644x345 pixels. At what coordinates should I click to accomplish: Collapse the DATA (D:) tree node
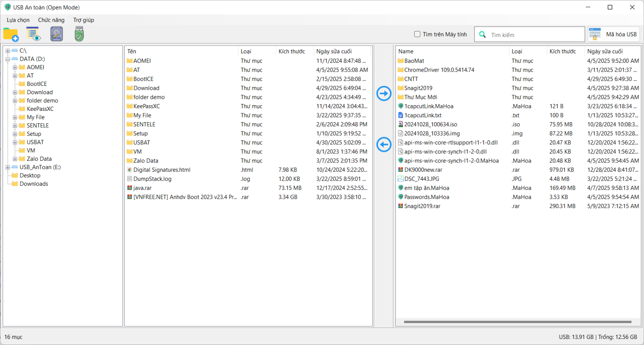coord(8,59)
